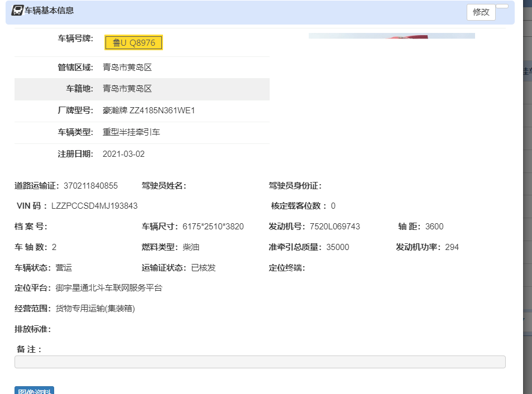Select the registration date 2021-03-02

pos(123,154)
